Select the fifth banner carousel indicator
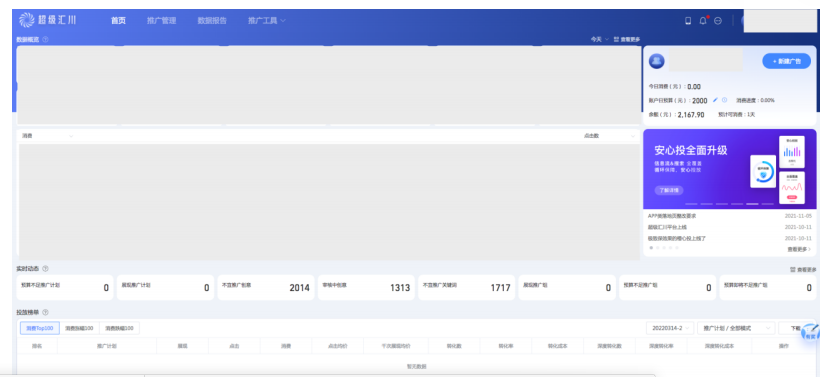The width and height of the screenshot is (820, 377). click(x=752, y=204)
